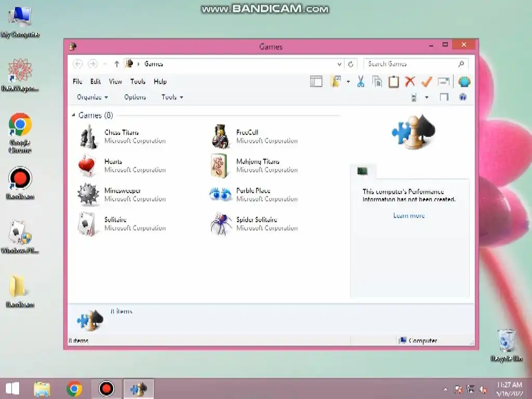Click the red X Delete toolbar icon
This screenshot has width=532, height=399.
(x=410, y=82)
